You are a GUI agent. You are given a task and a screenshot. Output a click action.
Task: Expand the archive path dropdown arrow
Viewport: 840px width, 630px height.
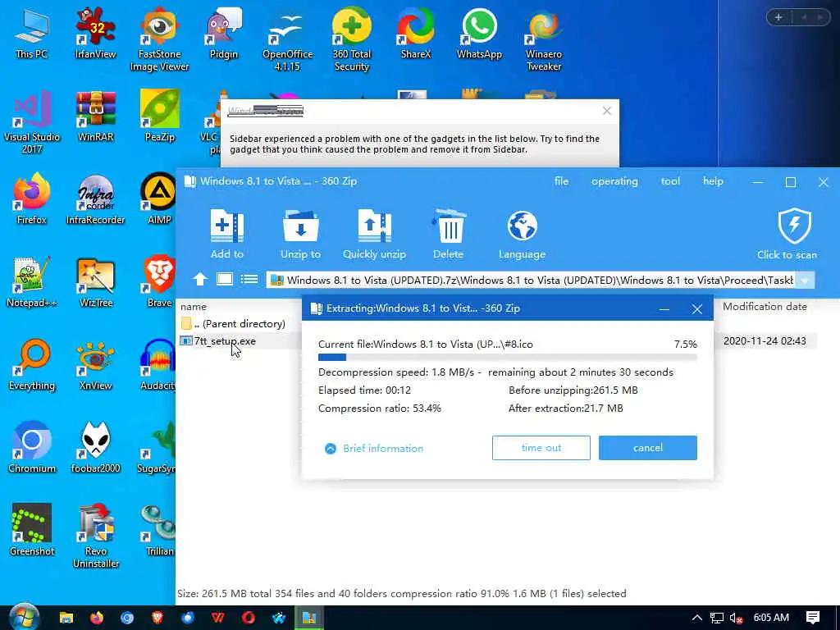point(806,281)
